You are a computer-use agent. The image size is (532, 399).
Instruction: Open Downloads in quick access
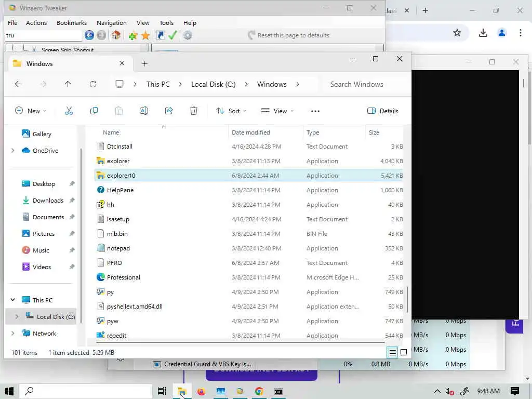coord(48,201)
